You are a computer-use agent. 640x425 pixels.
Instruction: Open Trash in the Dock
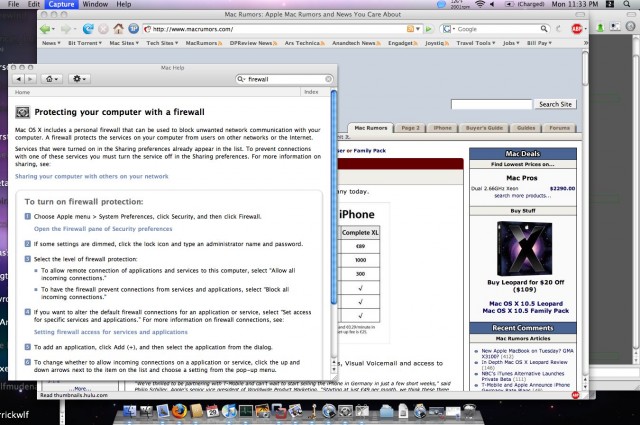coord(469,411)
